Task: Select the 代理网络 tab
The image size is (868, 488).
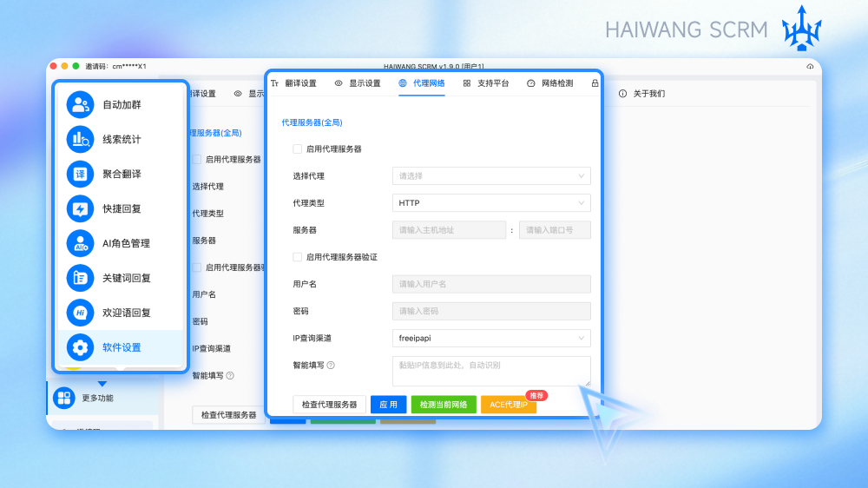Action: (422, 83)
